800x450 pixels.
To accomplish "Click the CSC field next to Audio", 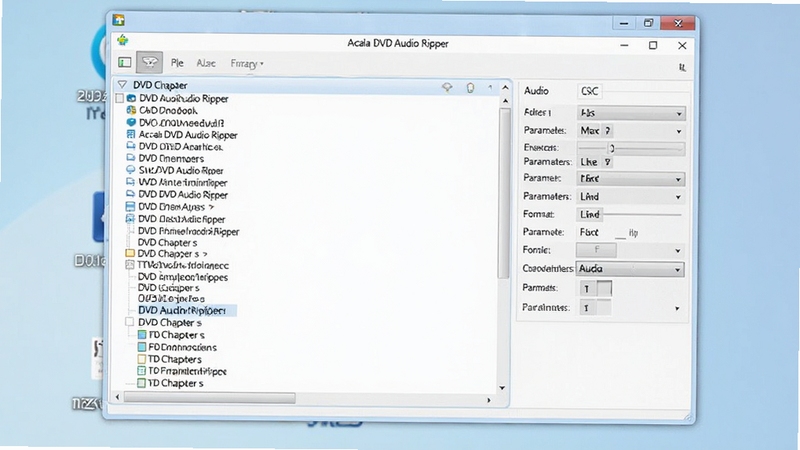I will point(590,91).
